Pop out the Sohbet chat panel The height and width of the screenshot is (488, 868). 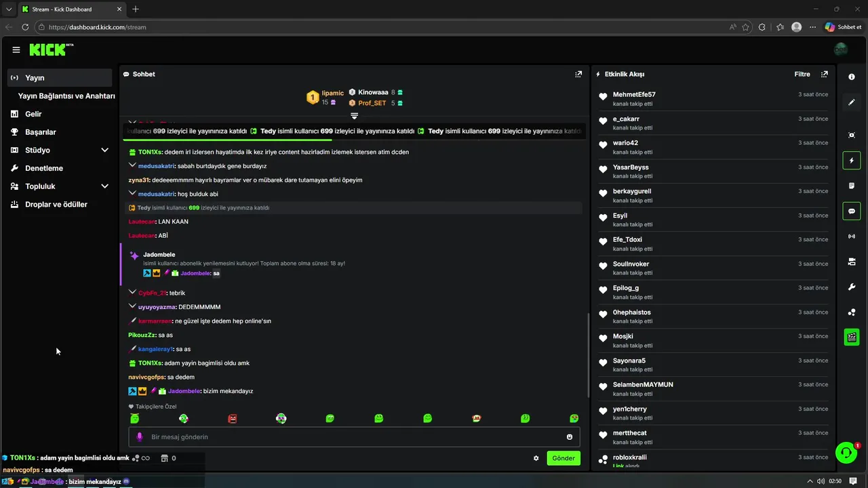click(x=578, y=74)
